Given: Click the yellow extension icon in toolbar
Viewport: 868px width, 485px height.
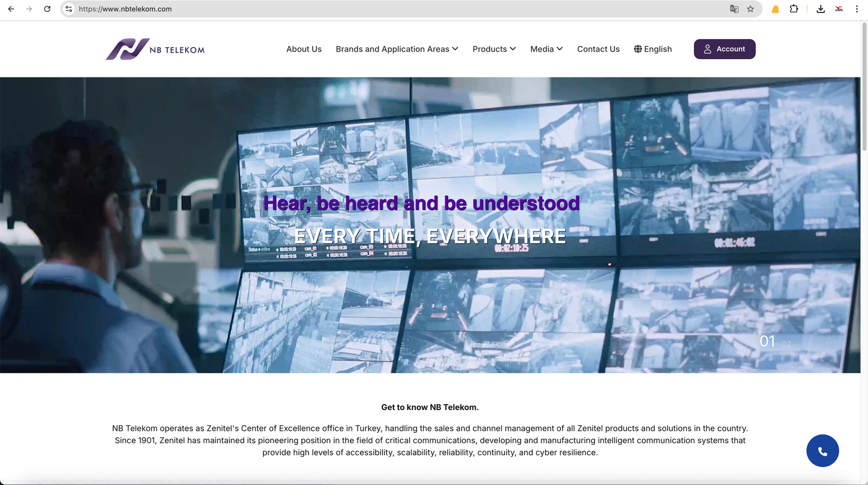Looking at the screenshot, I should point(775,9).
